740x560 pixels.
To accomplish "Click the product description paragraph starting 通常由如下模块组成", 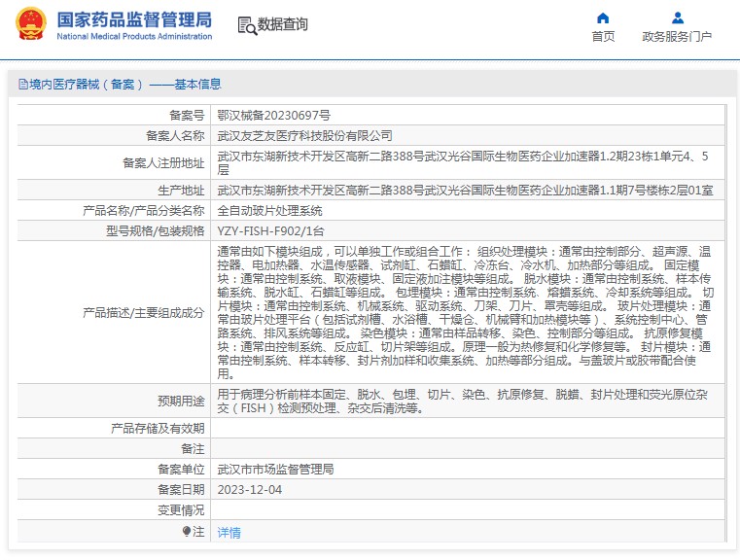I will point(466,312).
